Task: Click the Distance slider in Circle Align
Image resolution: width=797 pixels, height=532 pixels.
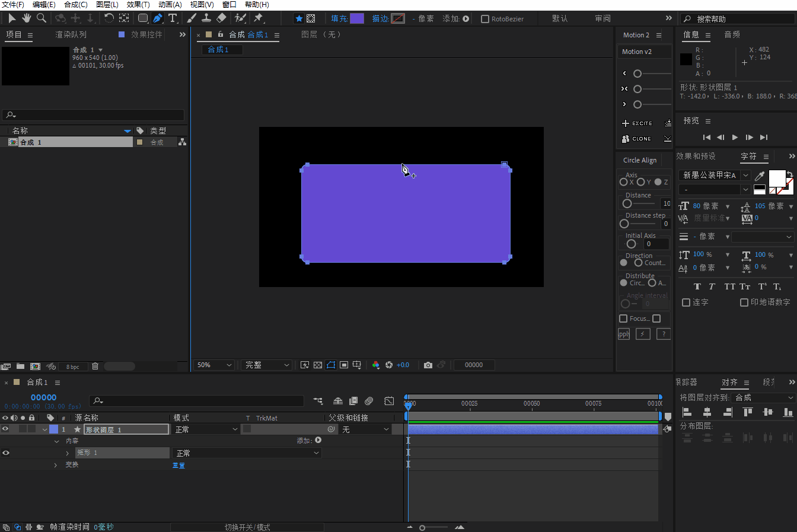Action: pos(638,203)
